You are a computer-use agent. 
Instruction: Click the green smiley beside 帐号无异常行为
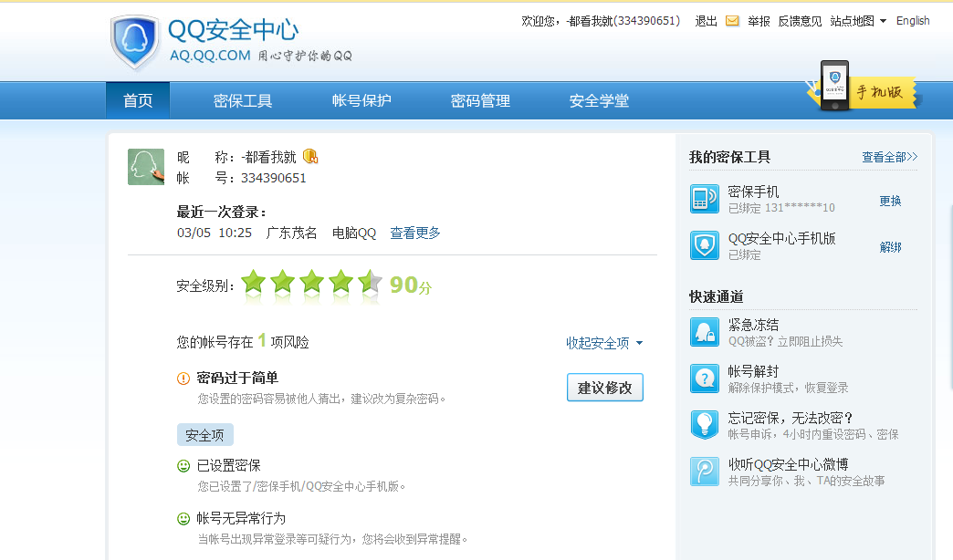(183, 519)
